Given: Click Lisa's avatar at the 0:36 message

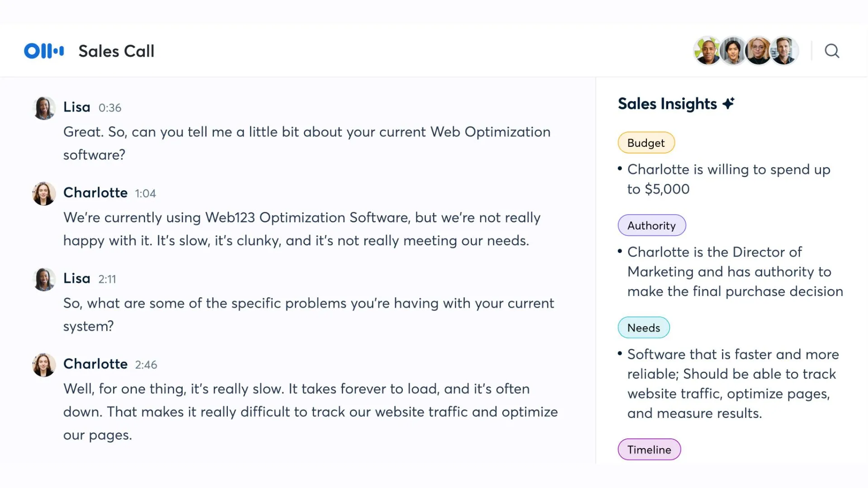Looking at the screenshot, I should click(44, 108).
